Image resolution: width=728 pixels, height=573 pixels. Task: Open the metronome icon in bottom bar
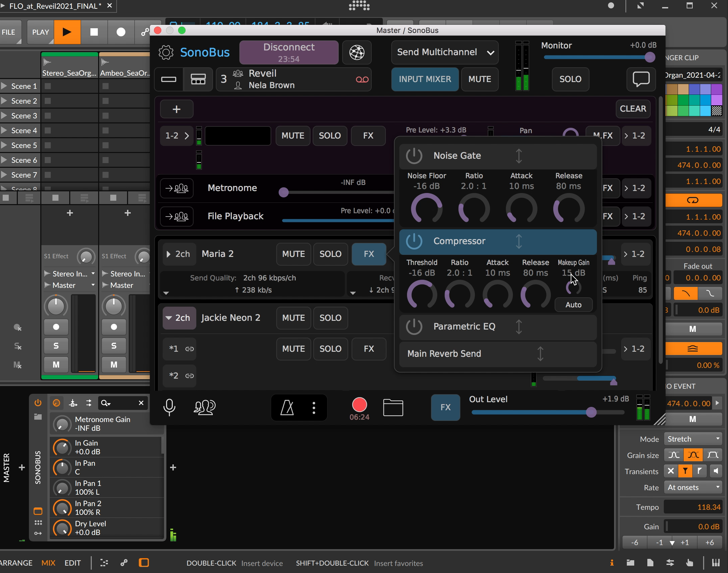[287, 408]
